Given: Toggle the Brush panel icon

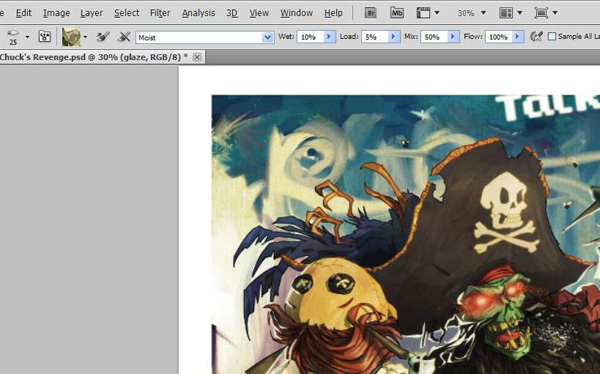Looking at the screenshot, I should click(45, 37).
